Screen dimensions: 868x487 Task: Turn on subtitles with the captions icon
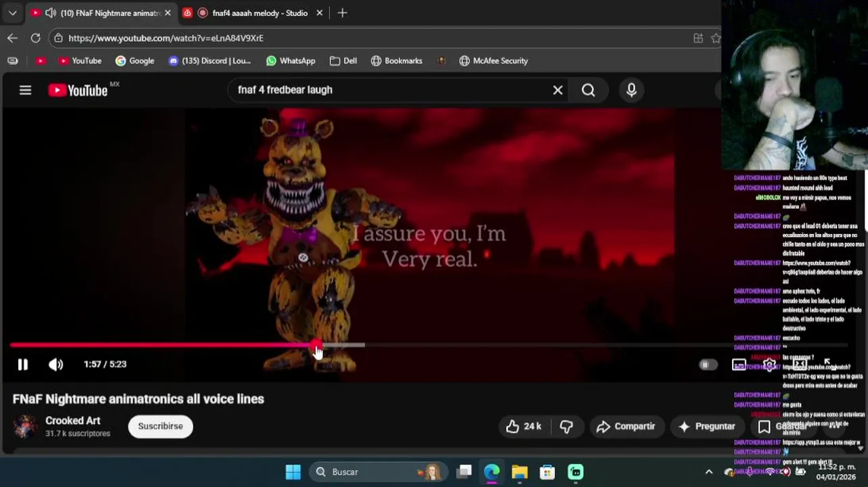point(739,365)
